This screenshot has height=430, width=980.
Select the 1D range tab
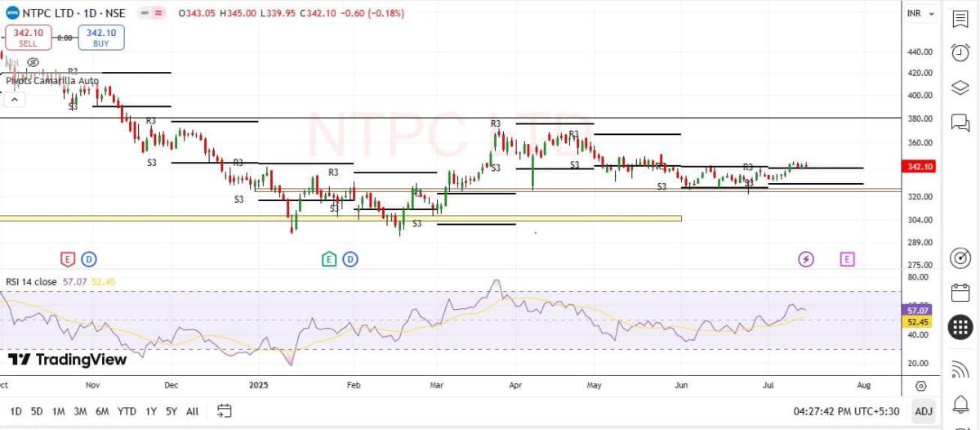point(16,411)
